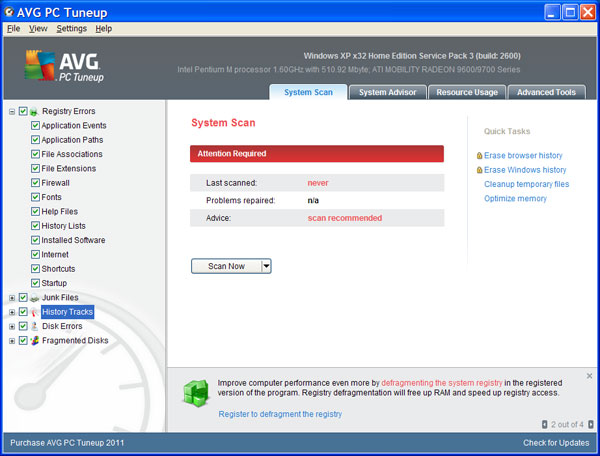
Task: Click the Optimize memory link
Action: coord(515,199)
